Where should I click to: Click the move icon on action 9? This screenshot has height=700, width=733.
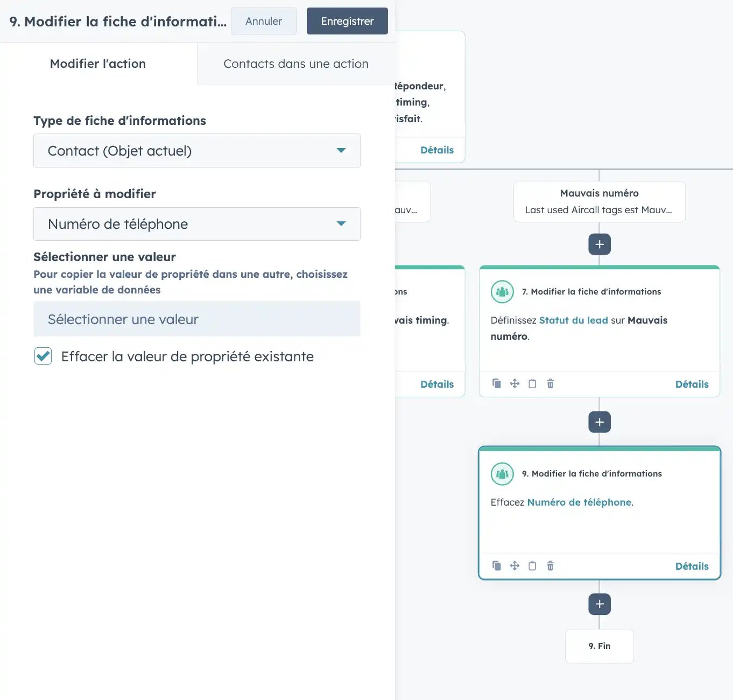[514, 566]
